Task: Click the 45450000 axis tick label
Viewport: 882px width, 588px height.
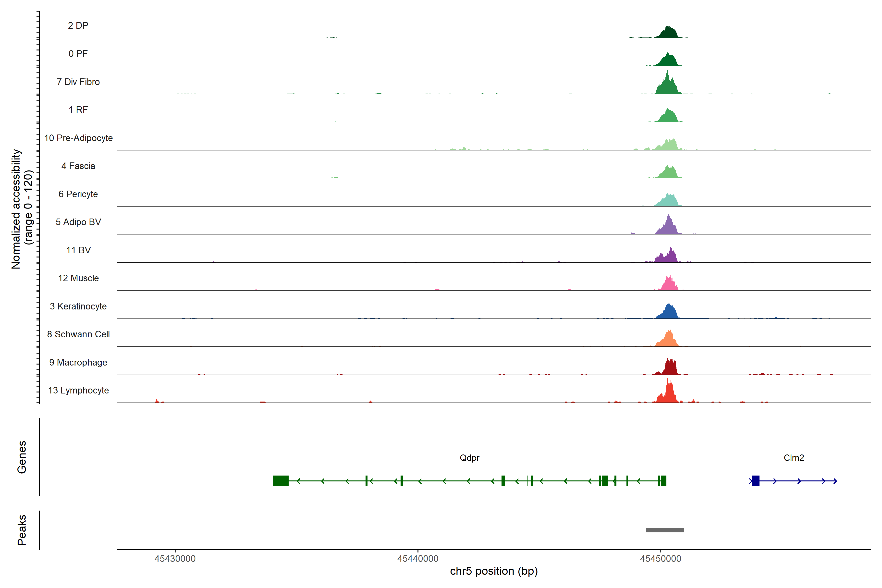Action: (660, 559)
